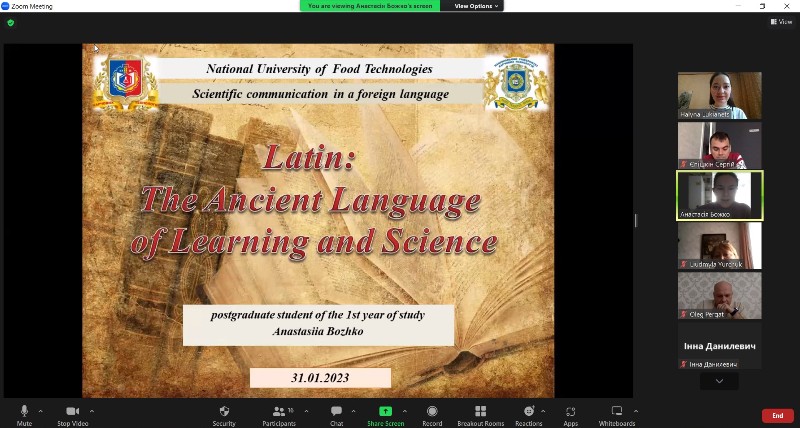Stop Video camera

click(x=72, y=413)
